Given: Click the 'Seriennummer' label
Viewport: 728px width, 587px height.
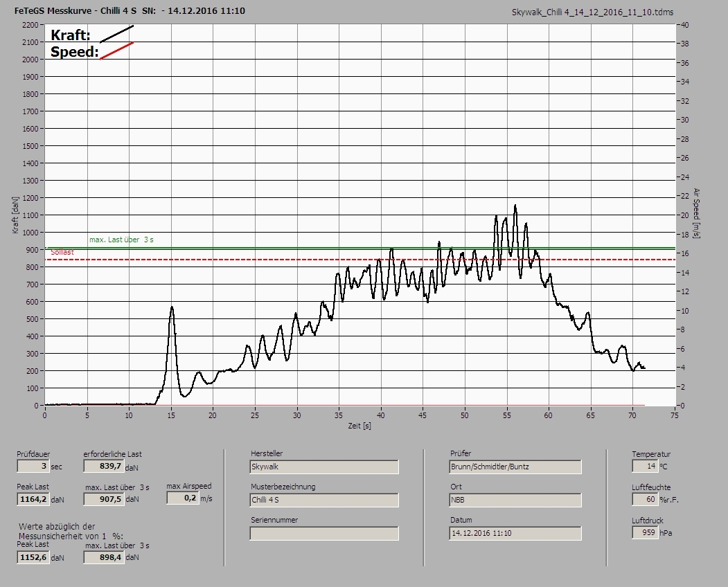Looking at the screenshot, I should [274, 520].
